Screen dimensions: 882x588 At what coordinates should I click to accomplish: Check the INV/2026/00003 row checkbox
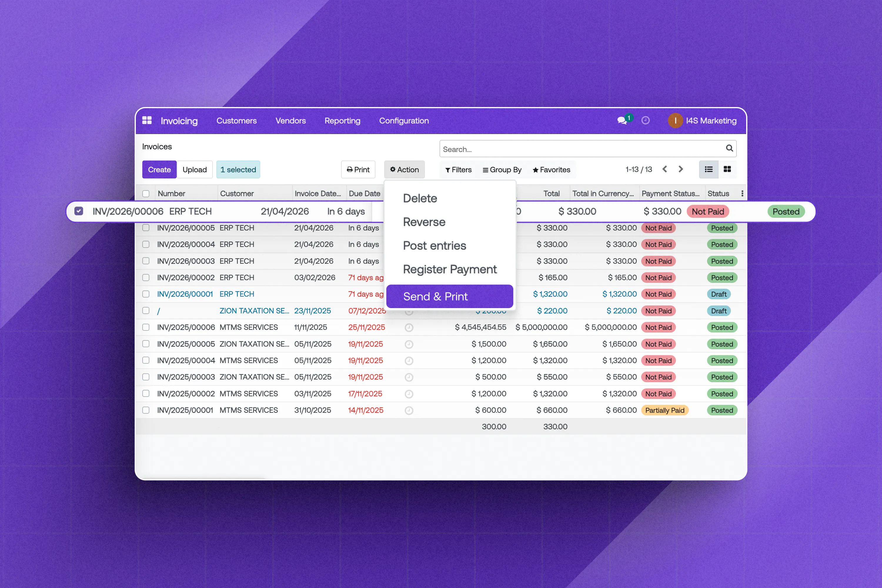[x=146, y=261]
